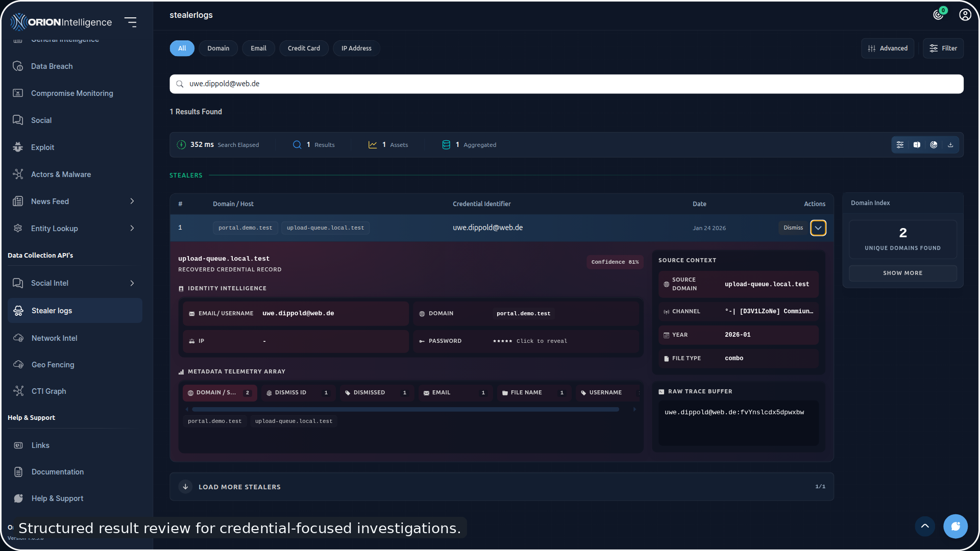Image resolution: width=980 pixels, height=551 pixels.
Task: Open the user profile avatar icon
Action: click(x=965, y=15)
